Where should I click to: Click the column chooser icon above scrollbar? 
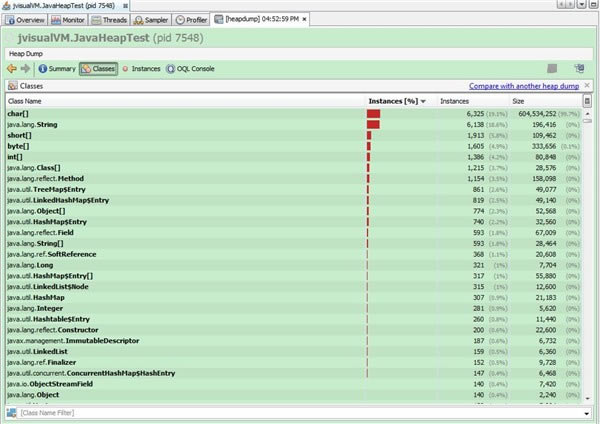(x=587, y=101)
